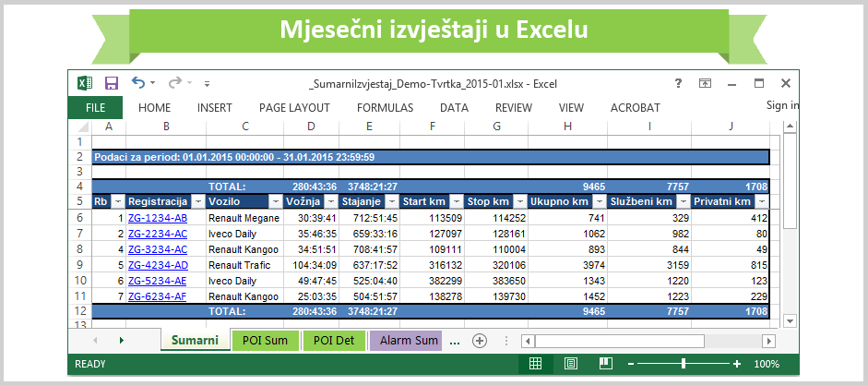Open the Ukupno km filter dropdown

(600, 201)
